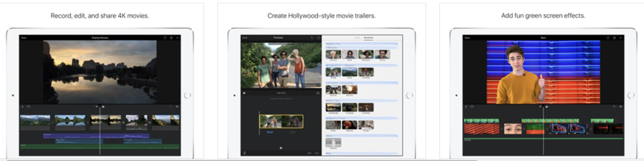Select the dark red arrow clip in Neon
This screenshot has height=161, width=644.
608,129
